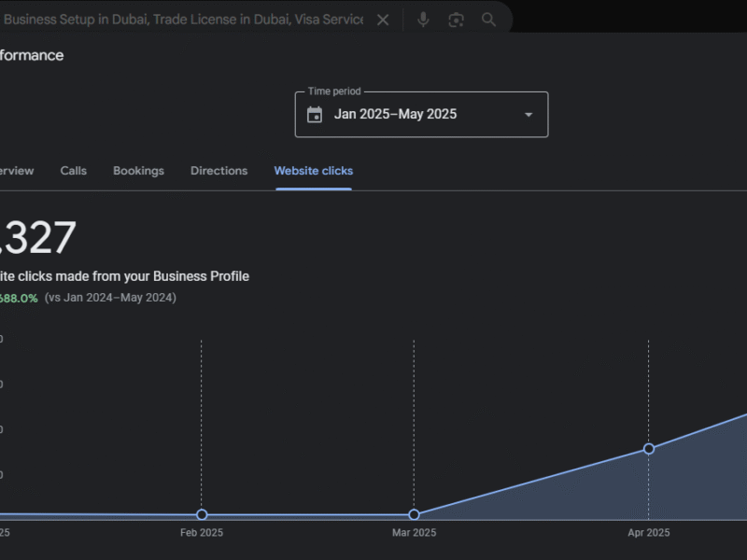Switch to the Bookings tab

point(138,171)
